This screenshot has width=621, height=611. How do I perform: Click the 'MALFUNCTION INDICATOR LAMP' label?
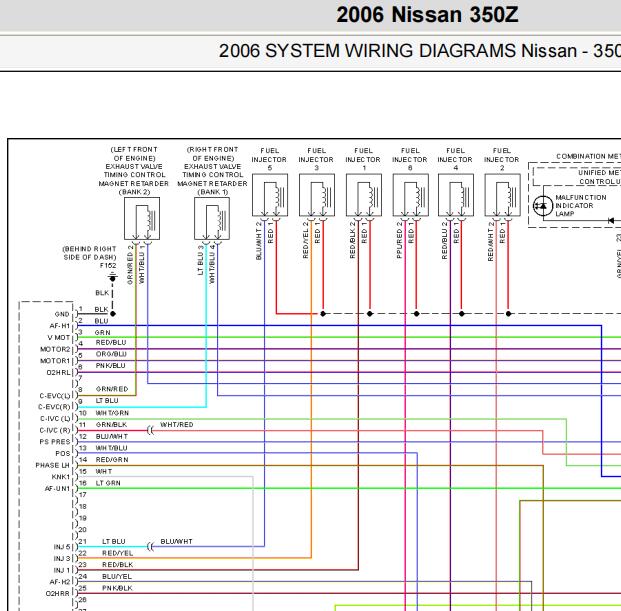coord(581,206)
